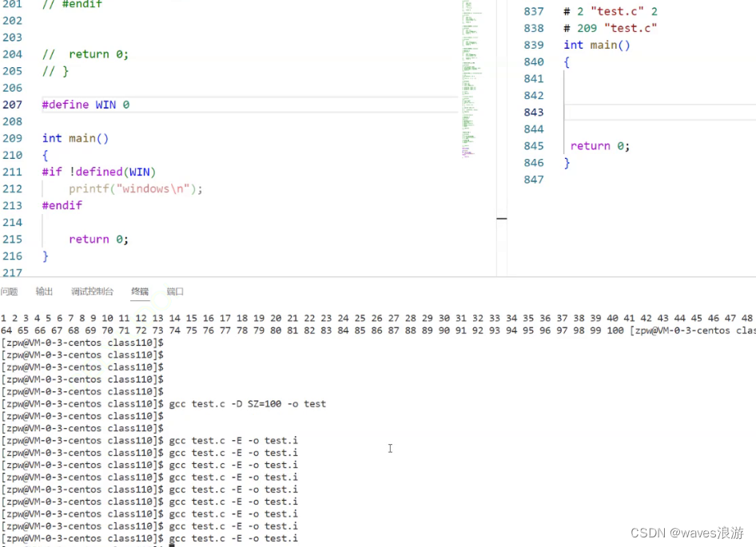The width and height of the screenshot is (756, 547).
Task: Switch to the 输出 tab
Action: [44, 291]
